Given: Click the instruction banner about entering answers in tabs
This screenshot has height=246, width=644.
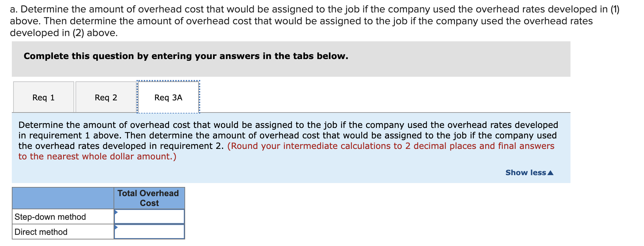Looking at the screenshot, I should pyautogui.click(x=185, y=56).
